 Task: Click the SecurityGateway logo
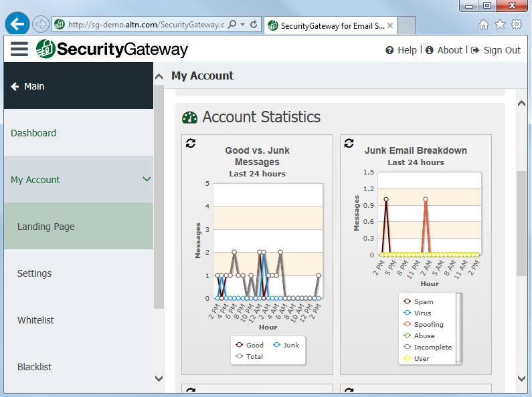point(112,49)
